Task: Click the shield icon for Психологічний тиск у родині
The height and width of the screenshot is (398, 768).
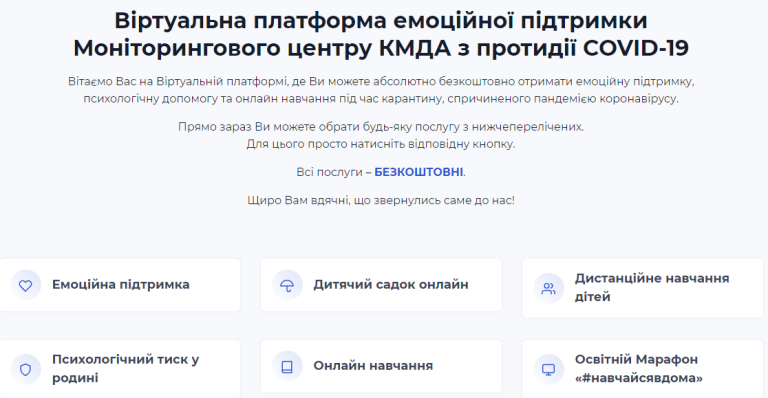Action: 25,369
